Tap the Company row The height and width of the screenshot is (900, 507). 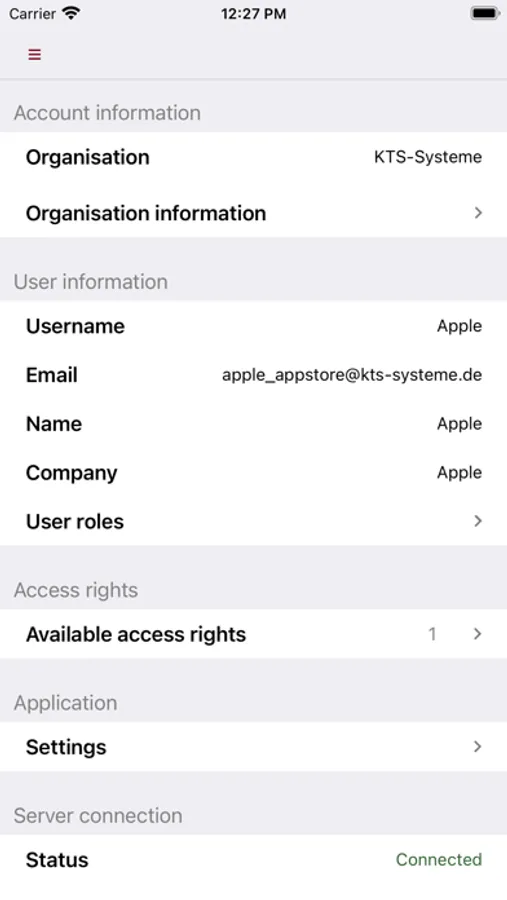point(253,472)
